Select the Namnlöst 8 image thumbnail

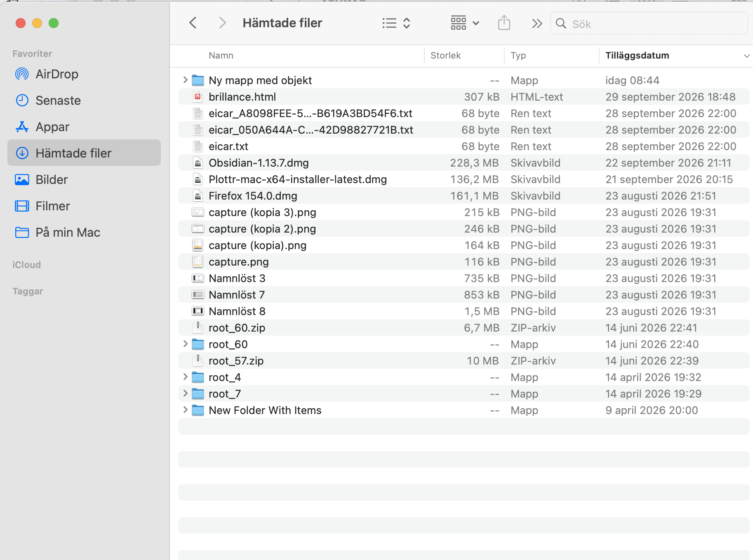[x=198, y=311]
